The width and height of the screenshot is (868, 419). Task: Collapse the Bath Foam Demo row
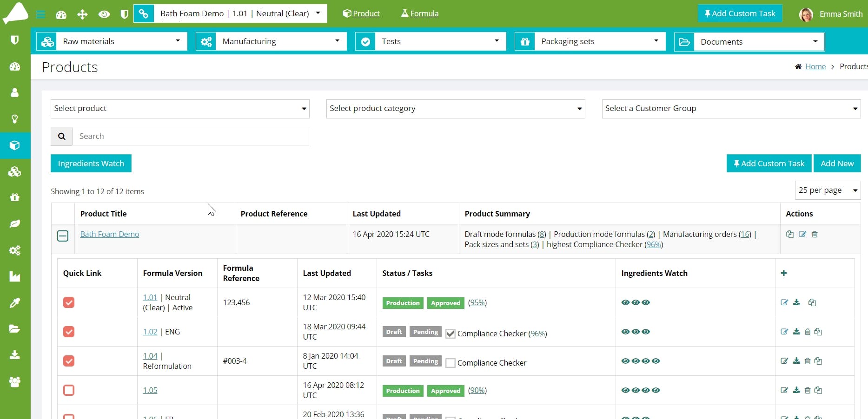tap(63, 236)
